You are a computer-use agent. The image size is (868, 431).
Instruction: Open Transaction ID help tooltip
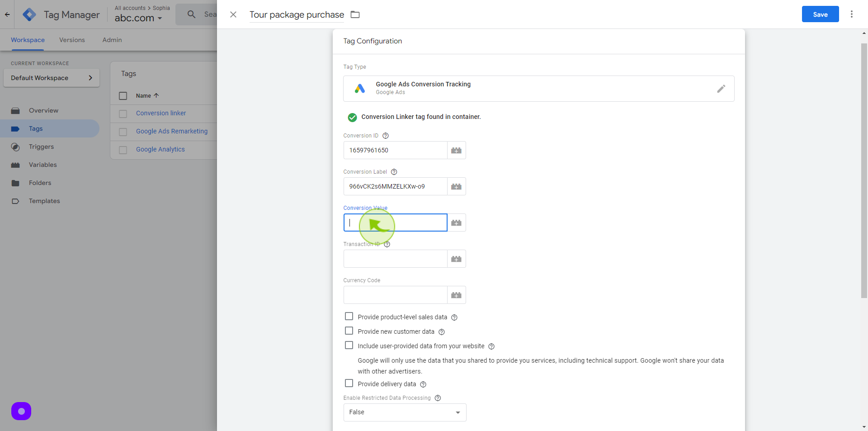[x=387, y=244]
